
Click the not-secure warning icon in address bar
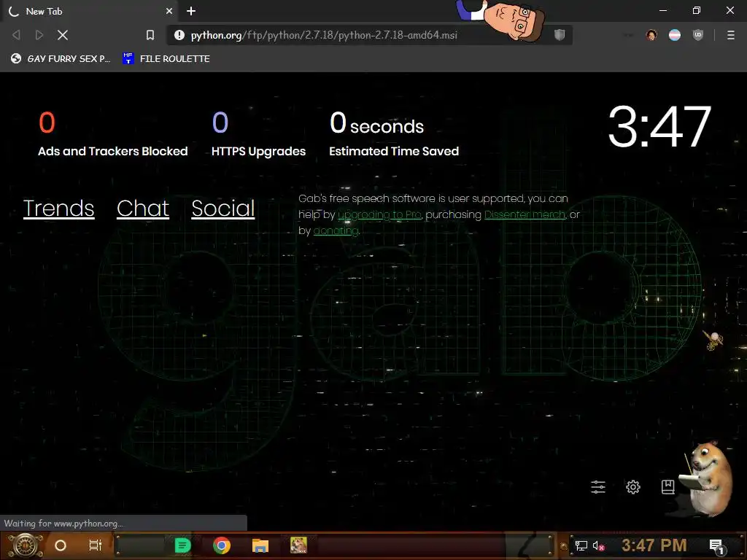pos(179,35)
